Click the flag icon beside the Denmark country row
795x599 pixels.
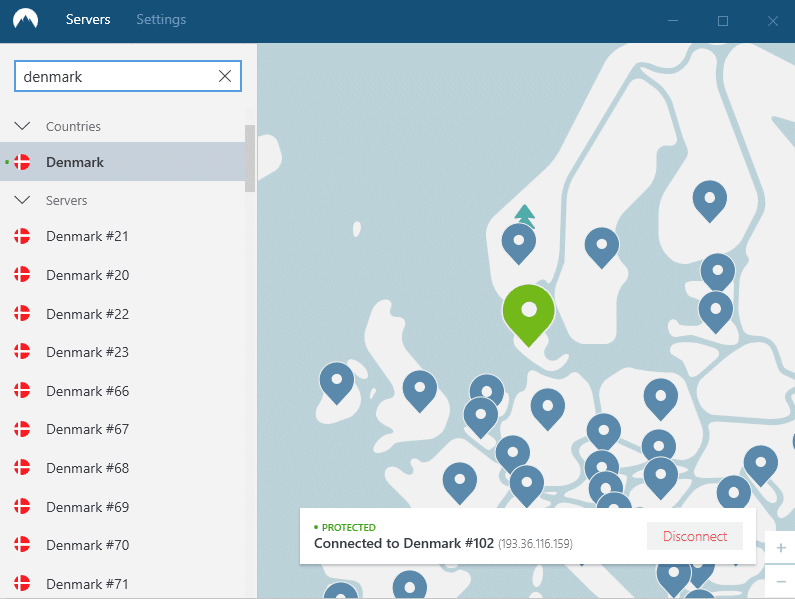click(x=22, y=162)
